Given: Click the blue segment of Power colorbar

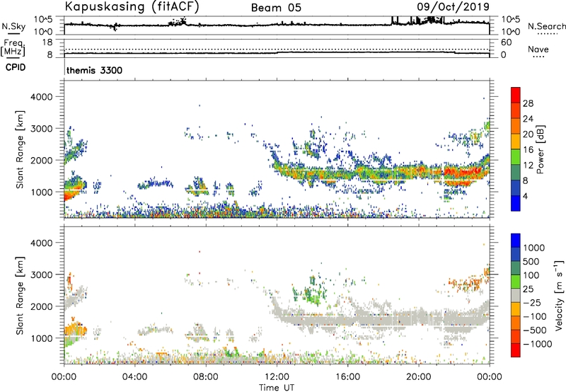Looking at the screenshot, I should click(x=516, y=203).
